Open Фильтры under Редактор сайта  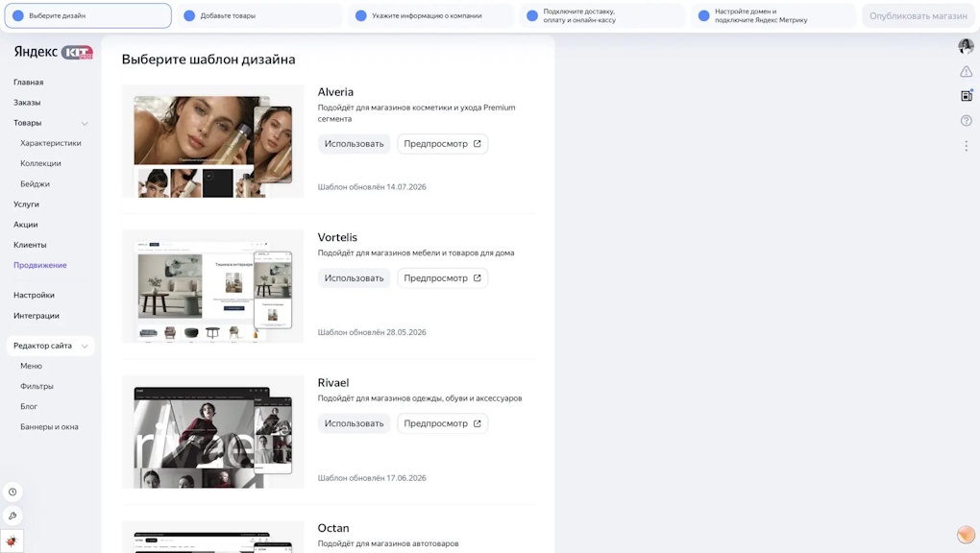(x=37, y=386)
